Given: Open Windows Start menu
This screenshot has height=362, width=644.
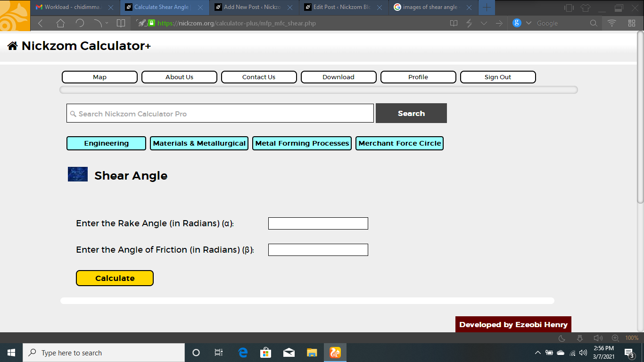Looking at the screenshot, I should click(x=11, y=353).
